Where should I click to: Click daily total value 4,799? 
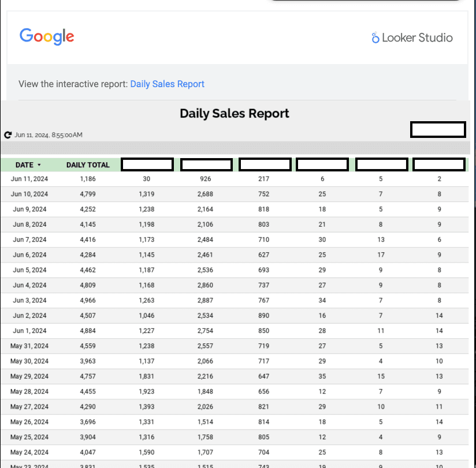tap(88, 194)
